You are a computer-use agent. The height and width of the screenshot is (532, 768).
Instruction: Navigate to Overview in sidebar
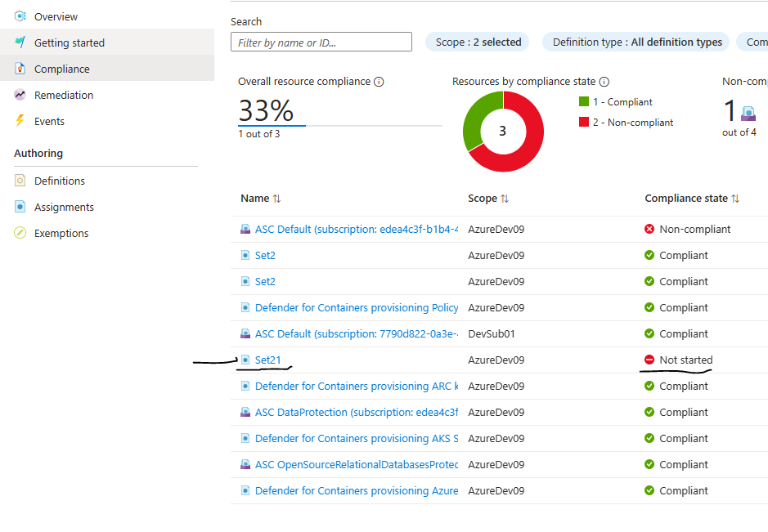[56, 16]
